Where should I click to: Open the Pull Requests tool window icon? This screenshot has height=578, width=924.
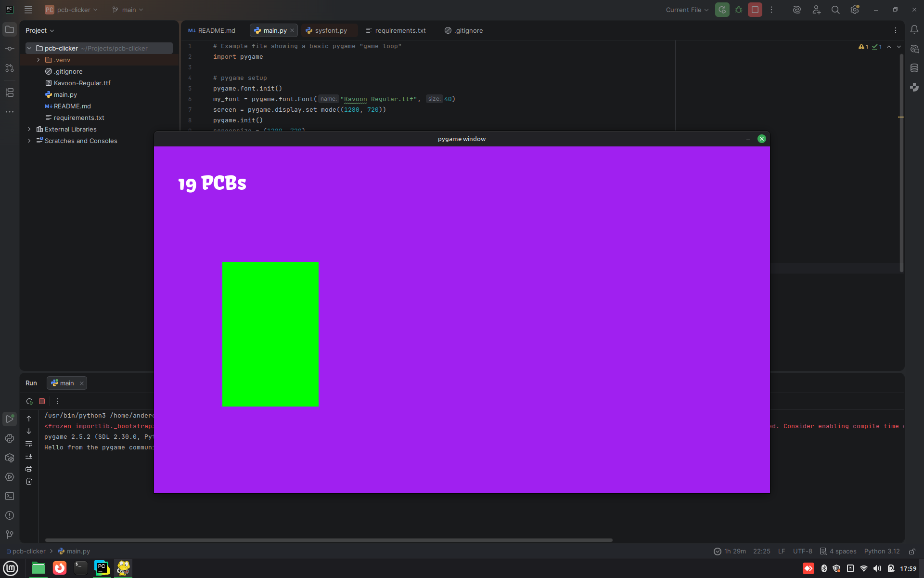tap(10, 68)
